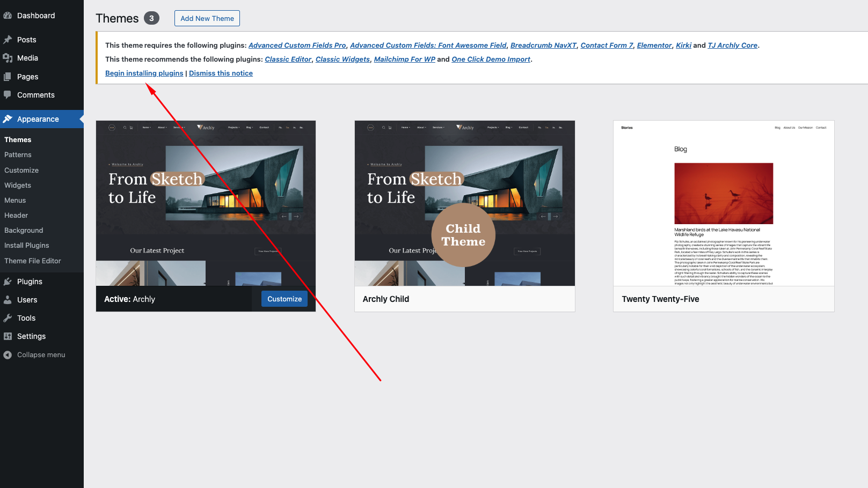Click the Archly Child theme name
868x488 pixels.
386,299
